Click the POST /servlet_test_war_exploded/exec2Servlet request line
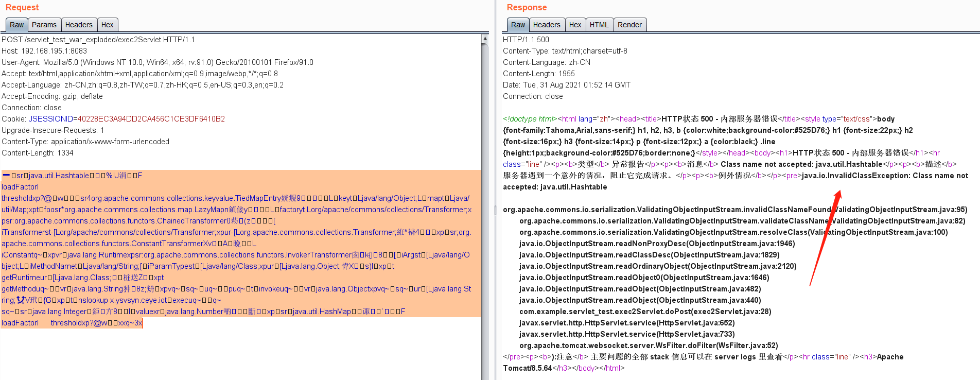This screenshot has height=380, width=980. [98, 40]
